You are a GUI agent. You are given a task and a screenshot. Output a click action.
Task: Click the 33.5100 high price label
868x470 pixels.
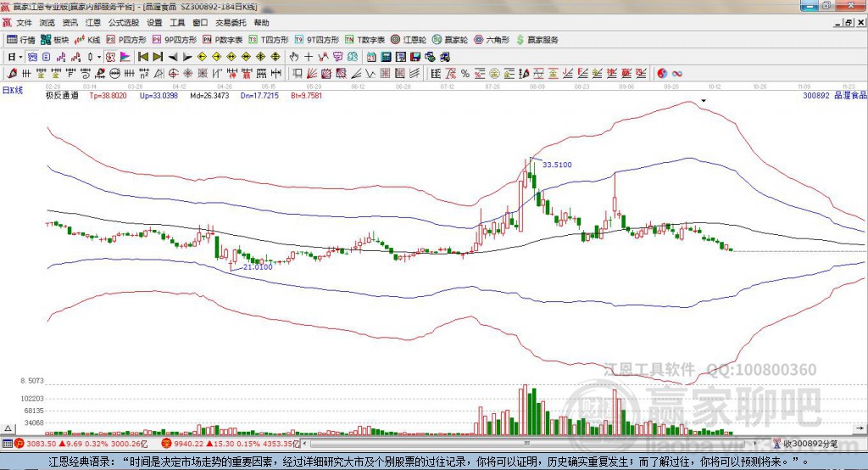pos(557,165)
